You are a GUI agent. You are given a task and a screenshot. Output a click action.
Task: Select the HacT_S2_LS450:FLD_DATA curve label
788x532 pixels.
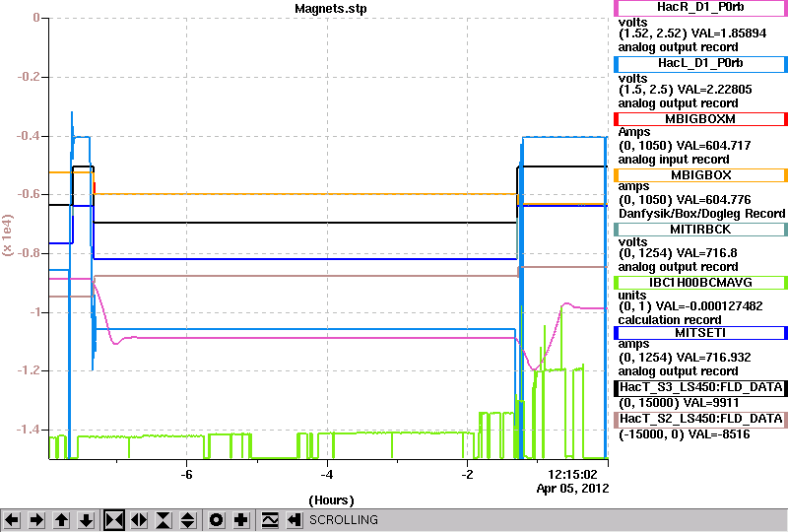pos(700,420)
